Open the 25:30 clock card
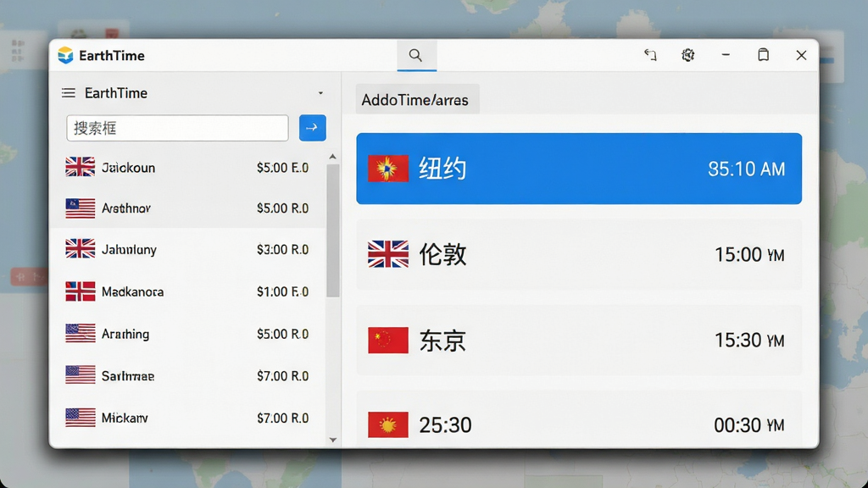The height and width of the screenshot is (488, 868). pos(579,419)
